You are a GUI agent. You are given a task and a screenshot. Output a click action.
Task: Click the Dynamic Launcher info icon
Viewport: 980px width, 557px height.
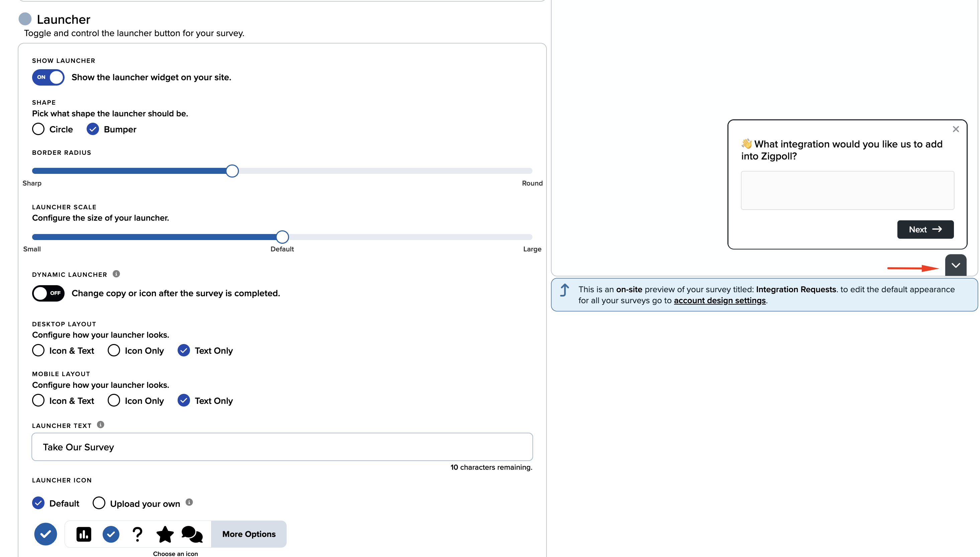click(x=116, y=274)
